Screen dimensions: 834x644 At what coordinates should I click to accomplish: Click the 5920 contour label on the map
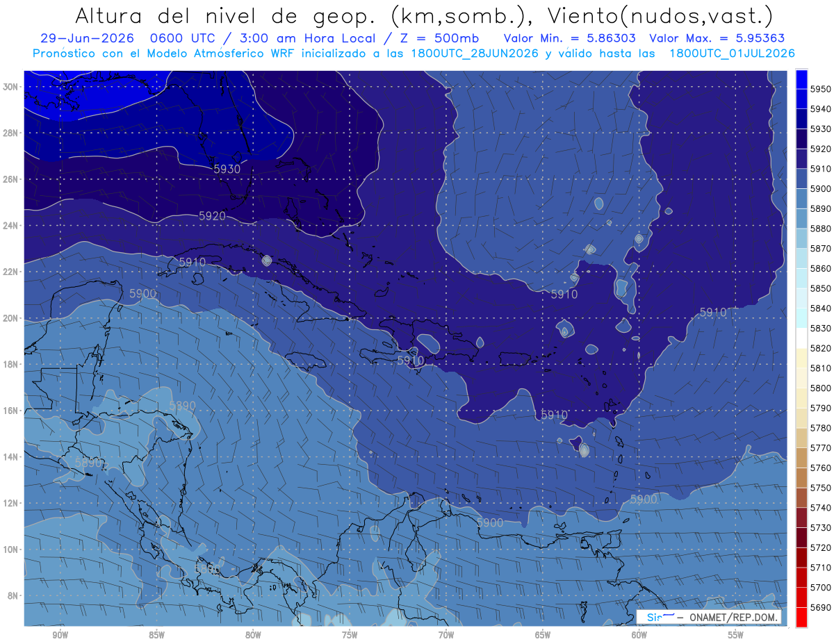click(212, 216)
